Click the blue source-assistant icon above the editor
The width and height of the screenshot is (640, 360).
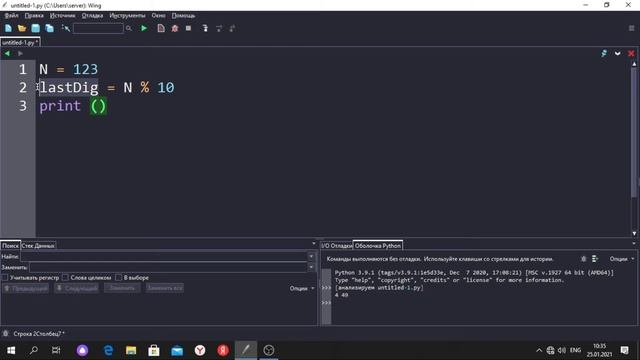click(x=604, y=53)
